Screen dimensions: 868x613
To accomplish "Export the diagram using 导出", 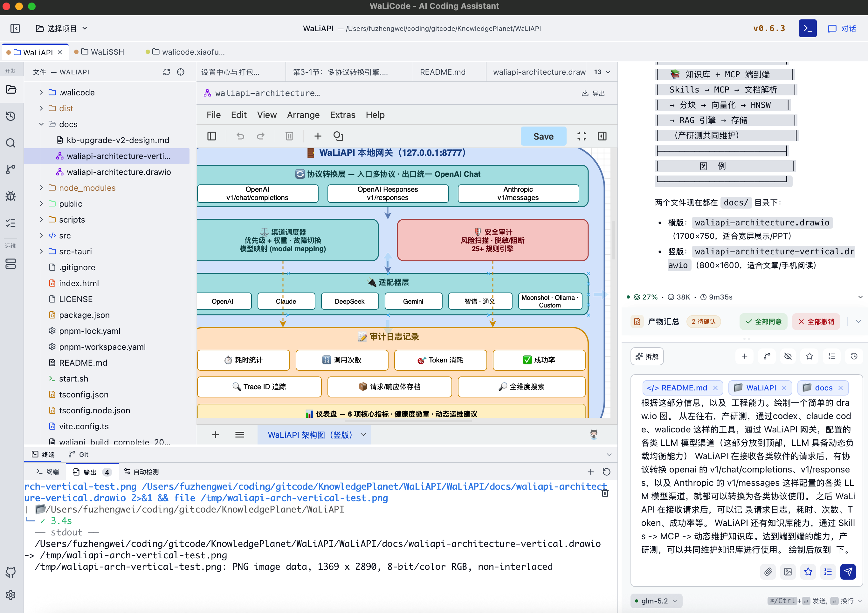I will point(593,93).
